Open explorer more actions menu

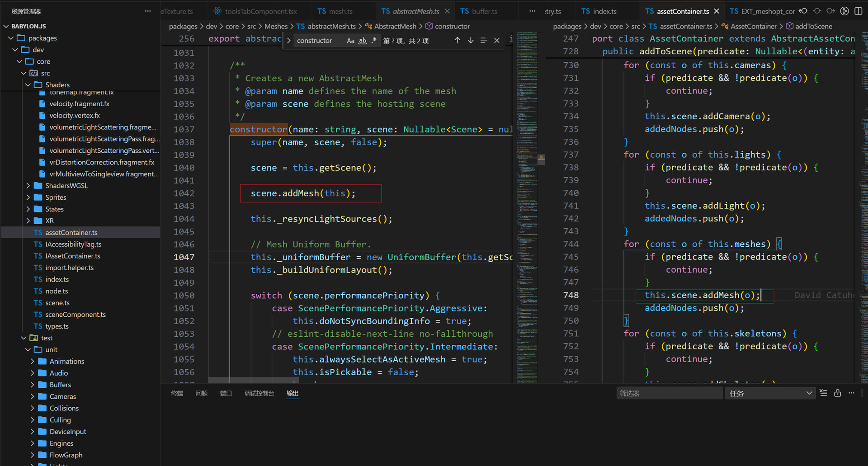[148, 11]
